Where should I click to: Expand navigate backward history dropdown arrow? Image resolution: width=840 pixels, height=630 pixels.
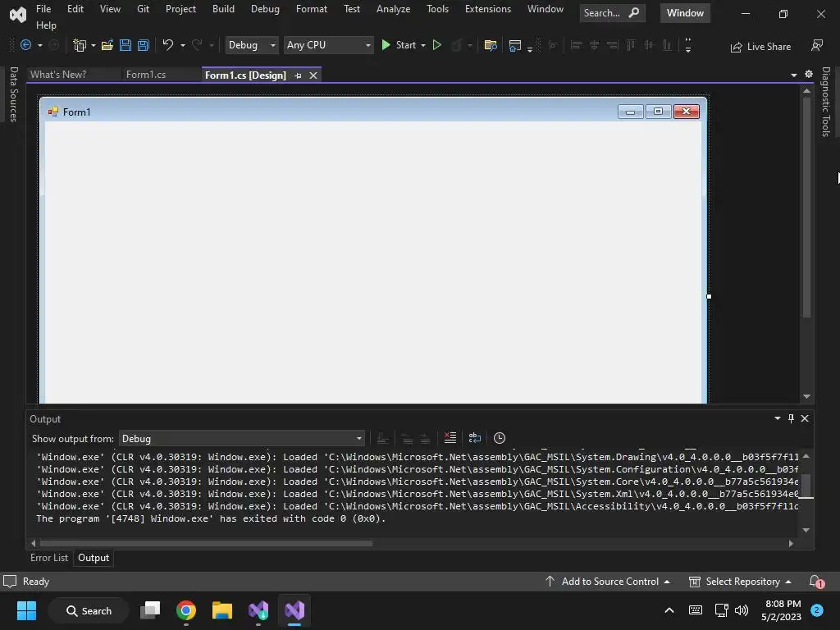click(x=39, y=46)
